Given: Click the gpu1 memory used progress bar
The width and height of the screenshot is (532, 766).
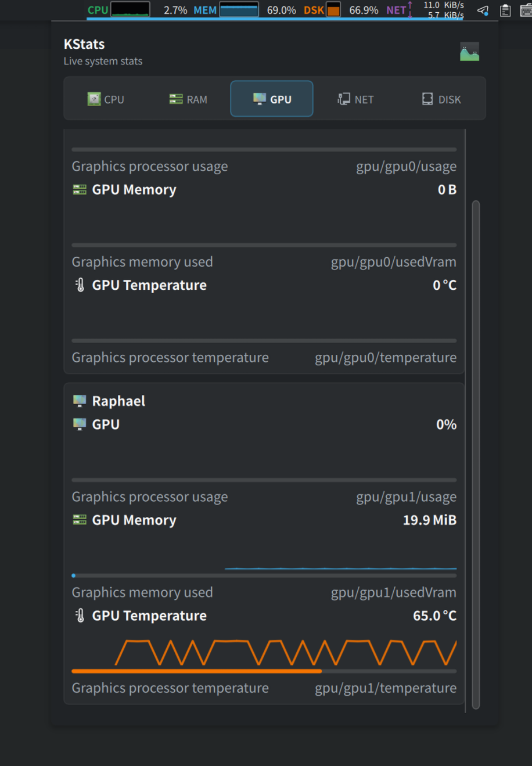Looking at the screenshot, I should coord(264,576).
